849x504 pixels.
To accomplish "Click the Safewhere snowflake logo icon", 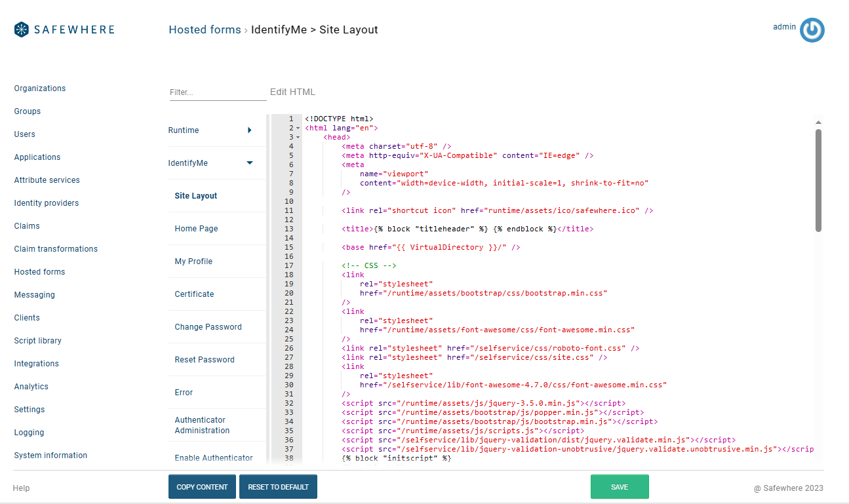I will (x=22, y=29).
